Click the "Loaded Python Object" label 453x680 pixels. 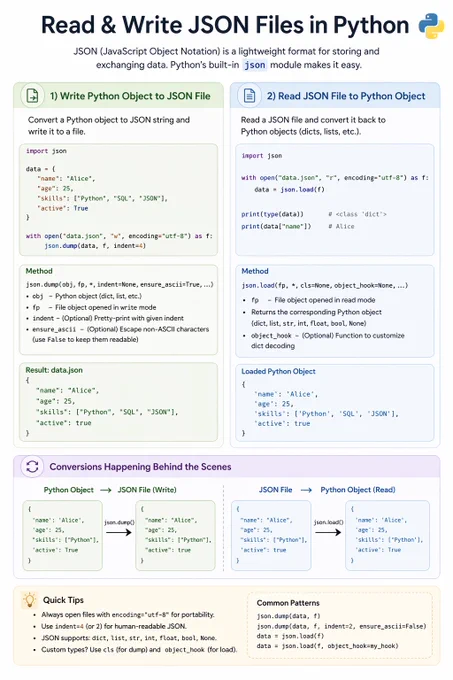point(278,371)
